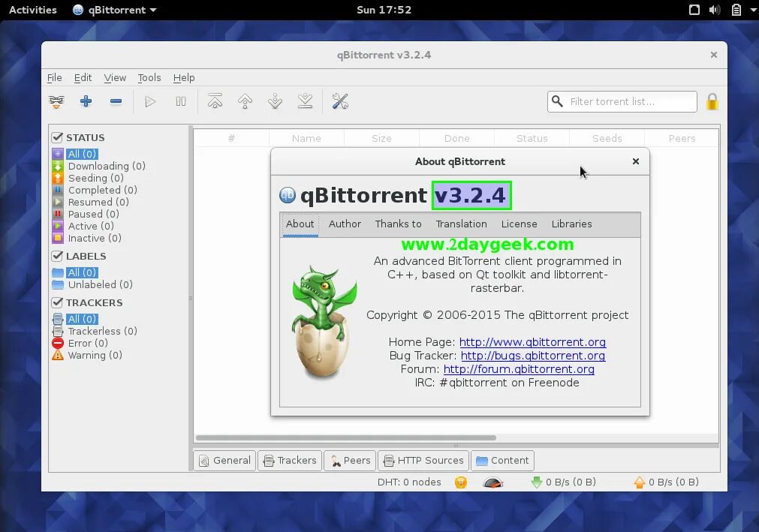Click the Seeds column header
Image resolution: width=759 pixels, height=532 pixels.
pyautogui.click(x=607, y=138)
